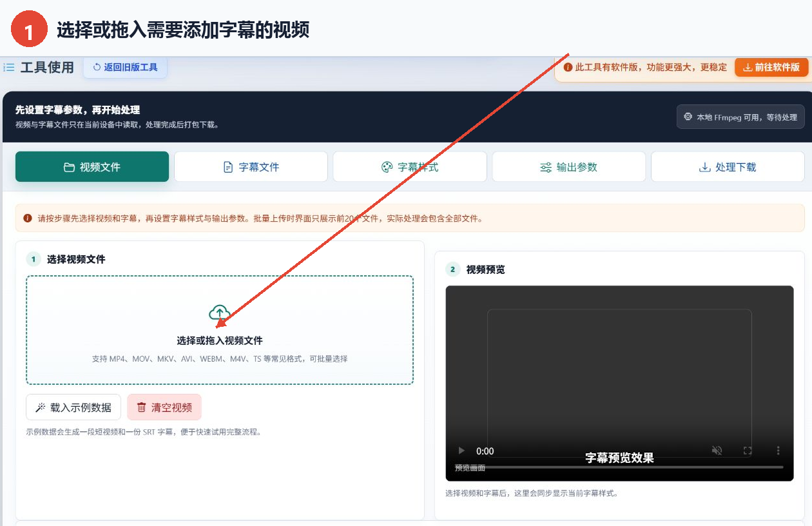Enter fullscreen in video preview
Screen dimensions: 812x526
pyautogui.click(x=748, y=451)
